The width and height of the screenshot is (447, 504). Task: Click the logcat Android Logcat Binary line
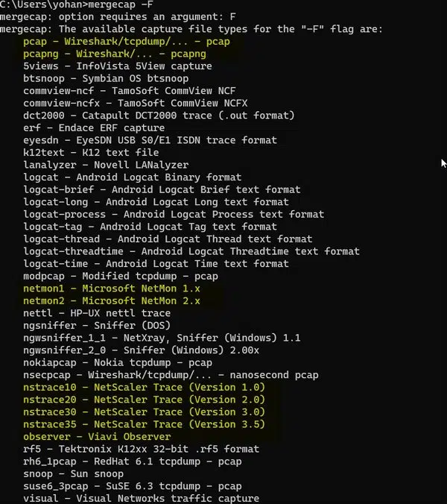tap(132, 177)
